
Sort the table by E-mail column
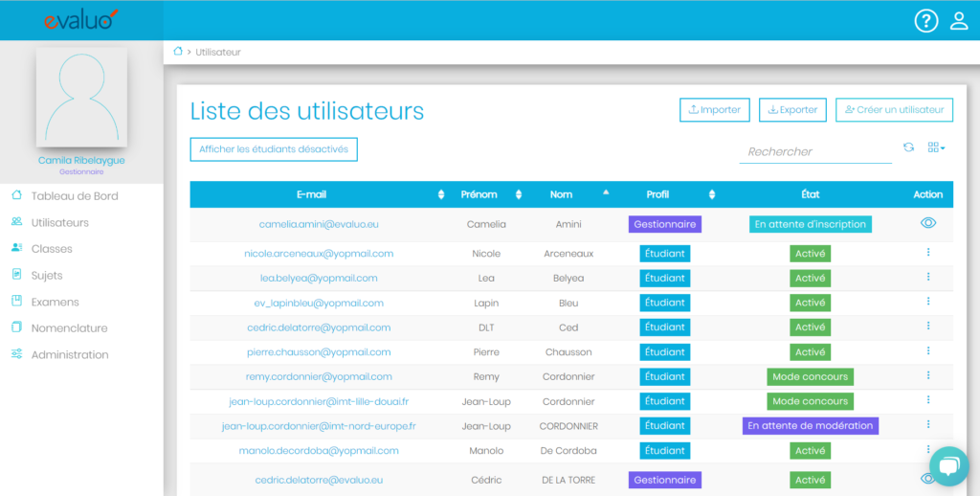point(312,194)
